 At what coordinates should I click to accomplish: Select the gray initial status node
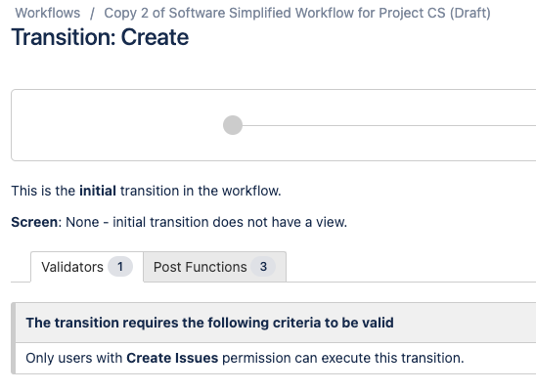pos(233,125)
